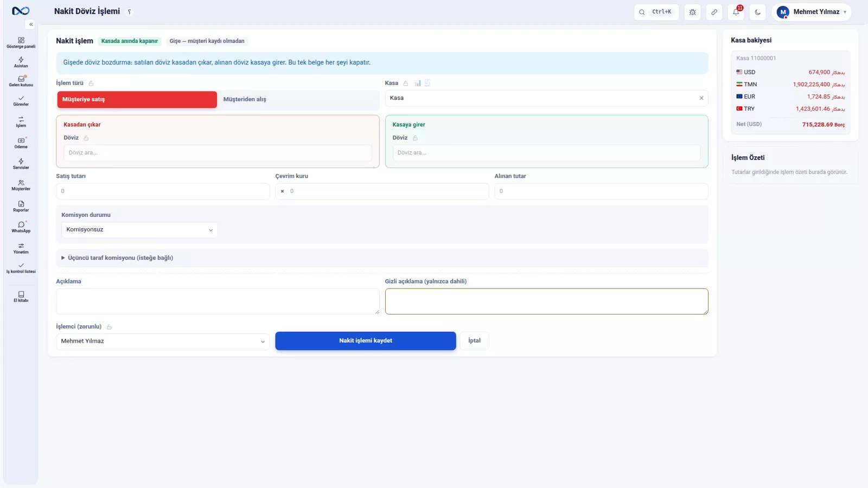Open the Mehmet Yılmaz user menu
Image resolution: width=868 pixels, height=488 pixels.
pyautogui.click(x=811, y=12)
